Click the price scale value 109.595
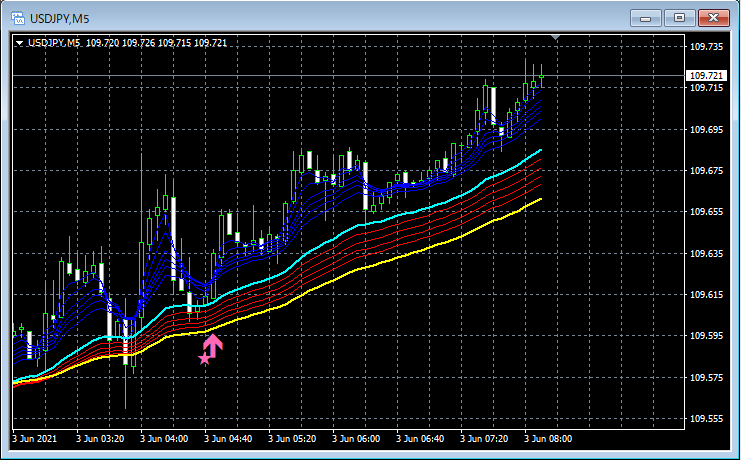Screen dimensions: 742x460 point(707,336)
